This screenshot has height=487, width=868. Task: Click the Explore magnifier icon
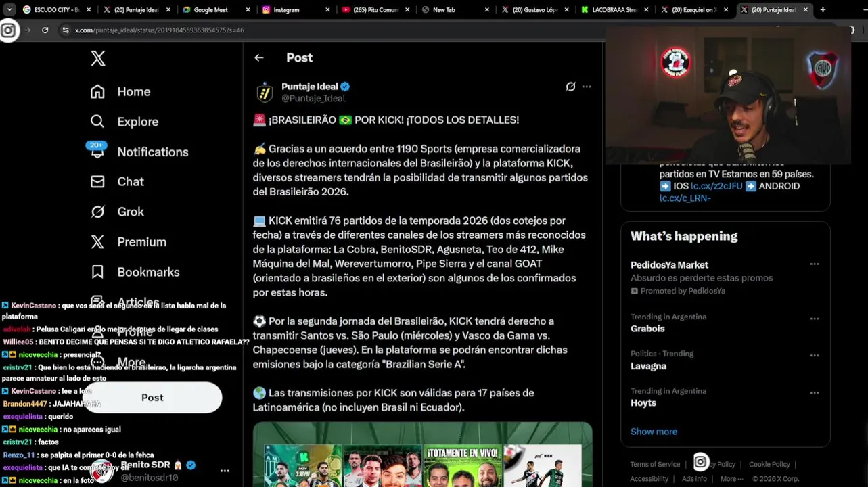[97, 121]
